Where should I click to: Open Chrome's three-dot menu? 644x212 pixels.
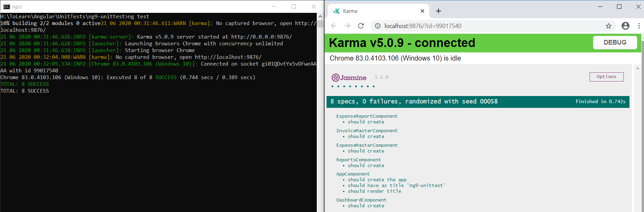coord(639,26)
